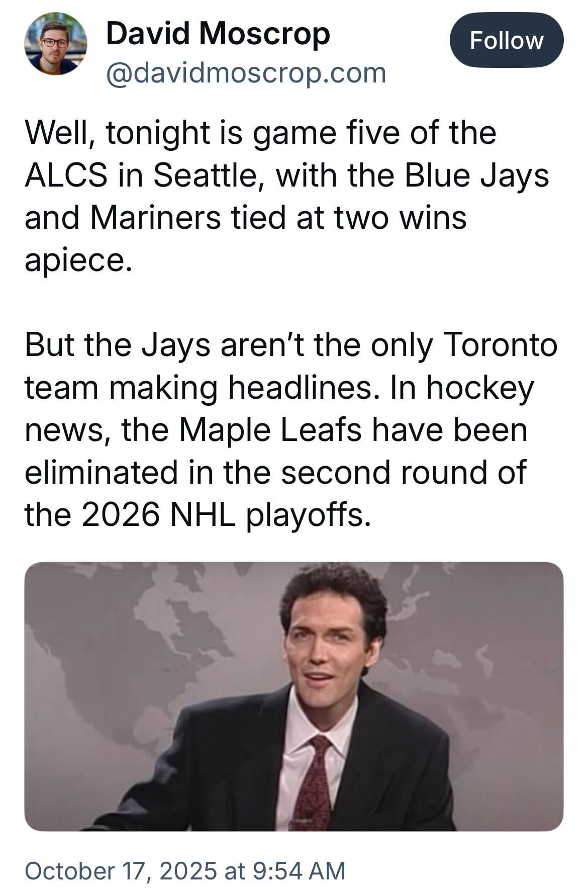Click the "9:54 AM" time text
Screen dimensions: 588x890
300,870
